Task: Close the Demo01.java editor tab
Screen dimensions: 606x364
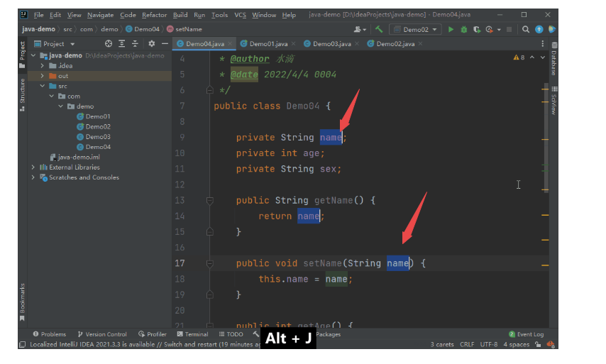Action: click(x=294, y=44)
